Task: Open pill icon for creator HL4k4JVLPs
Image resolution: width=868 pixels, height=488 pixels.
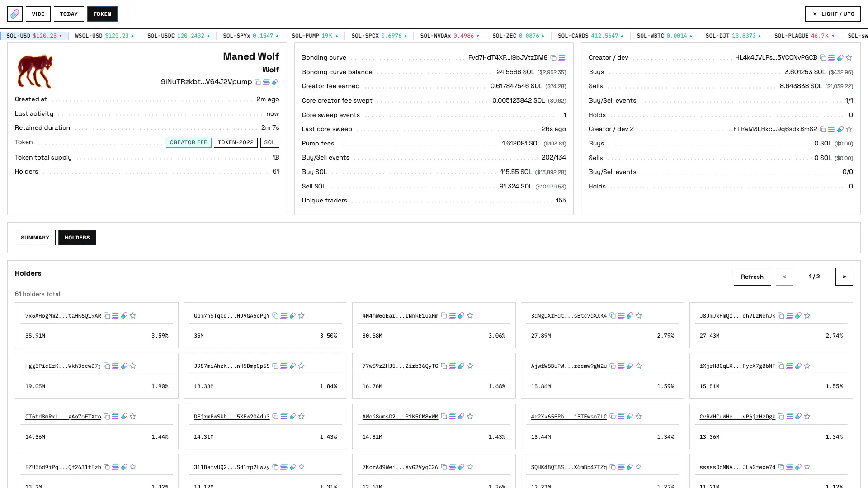Action: click(840, 58)
